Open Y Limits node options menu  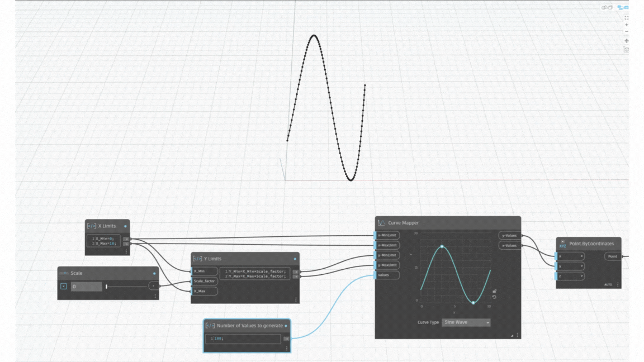tap(295, 300)
